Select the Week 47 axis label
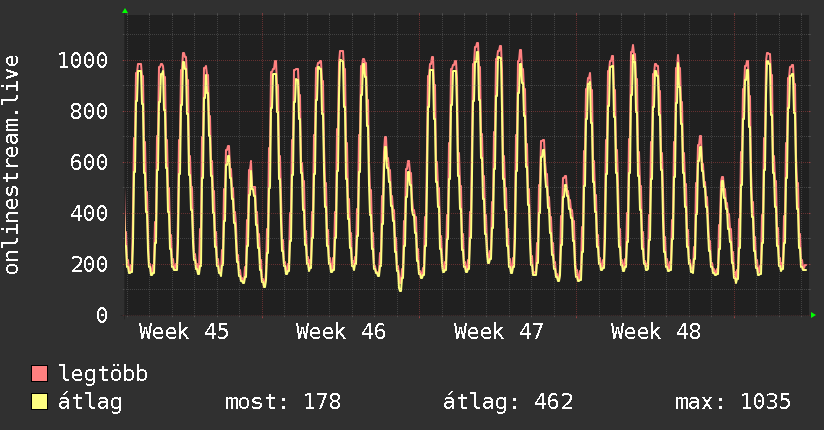 [x=498, y=331]
